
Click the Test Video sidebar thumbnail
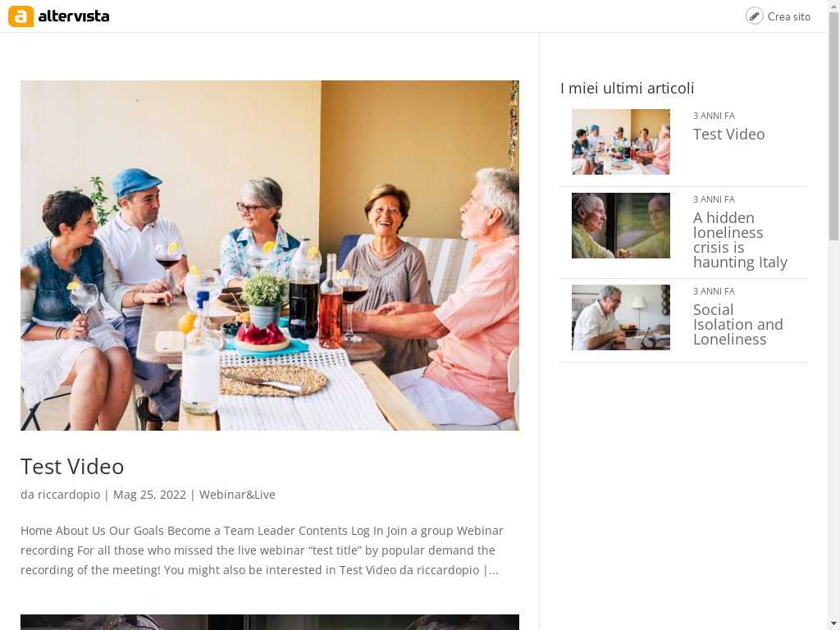[620, 142]
